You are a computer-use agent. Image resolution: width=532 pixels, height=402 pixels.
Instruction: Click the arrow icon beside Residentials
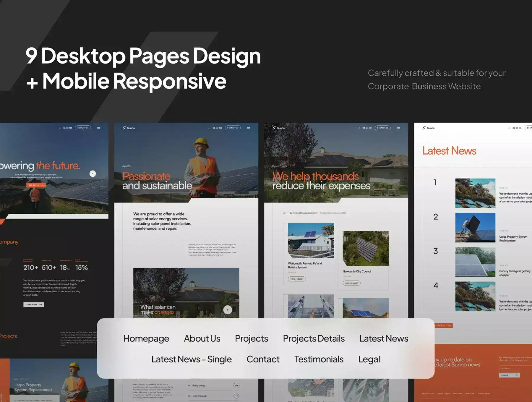(x=236, y=385)
